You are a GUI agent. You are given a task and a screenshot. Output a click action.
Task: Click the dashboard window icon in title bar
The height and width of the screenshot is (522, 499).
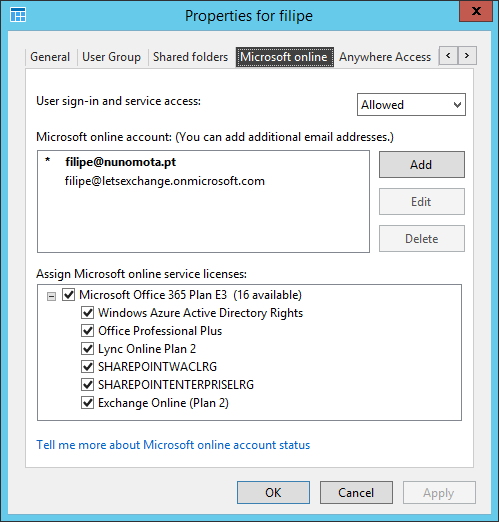tap(18, 15)
